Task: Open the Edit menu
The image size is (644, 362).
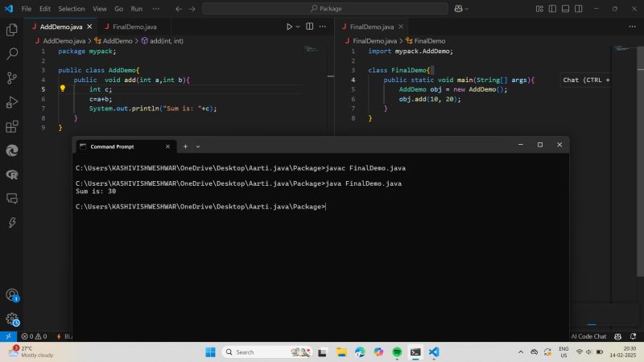Action: [45, 9]
